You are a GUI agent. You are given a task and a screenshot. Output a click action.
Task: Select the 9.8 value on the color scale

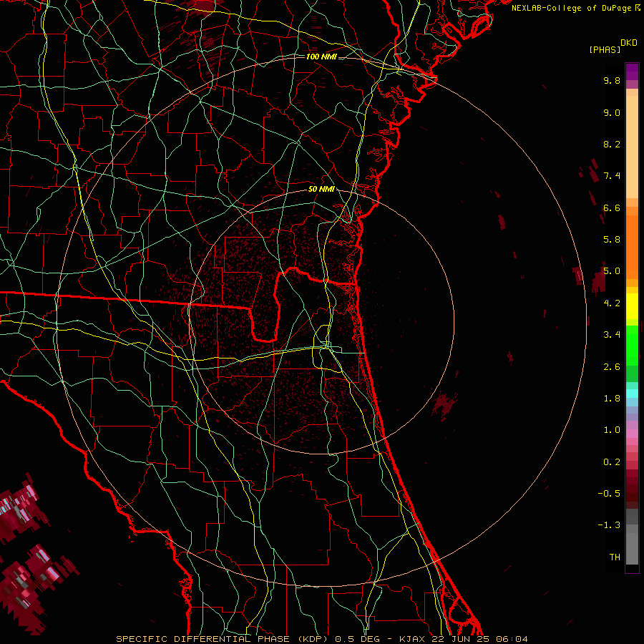click(612, 80)
